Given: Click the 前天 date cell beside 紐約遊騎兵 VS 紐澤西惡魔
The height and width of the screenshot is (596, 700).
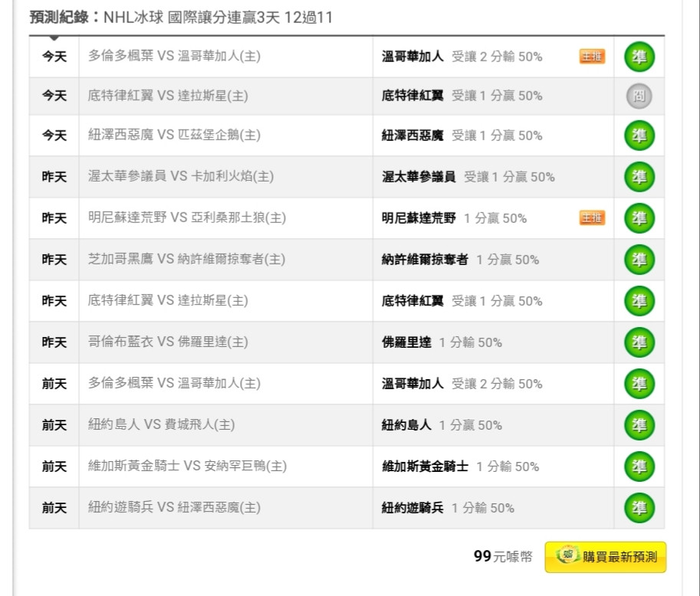Looking at the screenshot, I should coord(54,508).
